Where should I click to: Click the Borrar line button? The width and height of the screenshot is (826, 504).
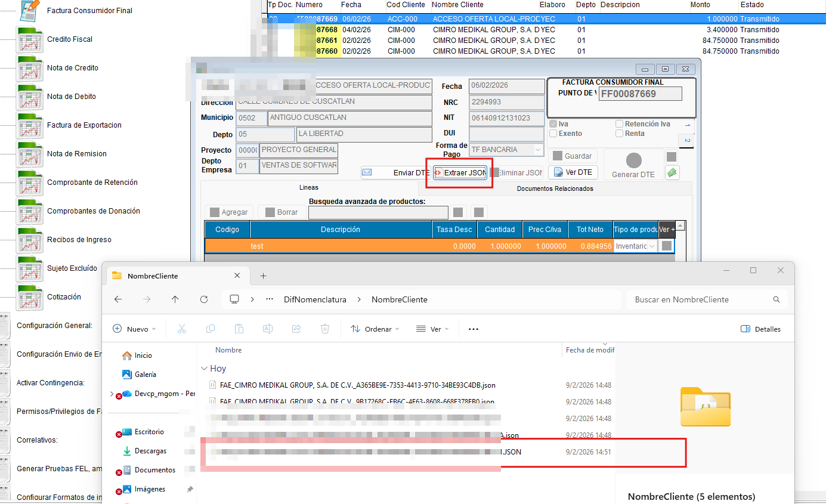281,212
